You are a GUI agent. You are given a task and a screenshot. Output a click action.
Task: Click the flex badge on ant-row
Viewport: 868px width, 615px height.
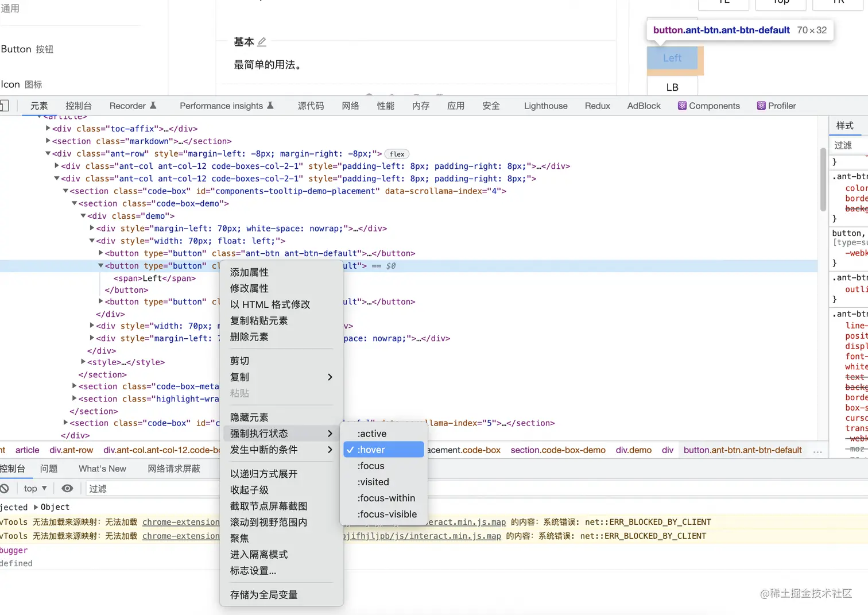(397, 154)
